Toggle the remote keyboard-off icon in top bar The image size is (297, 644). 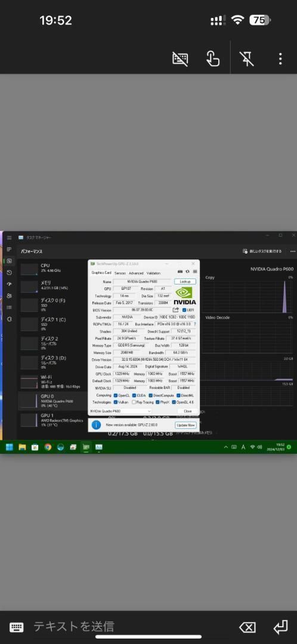180,58
